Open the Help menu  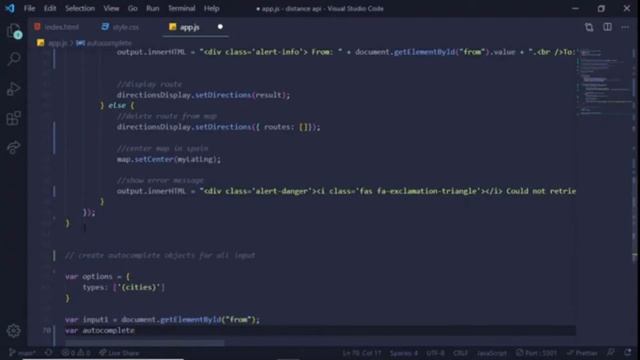211,8
